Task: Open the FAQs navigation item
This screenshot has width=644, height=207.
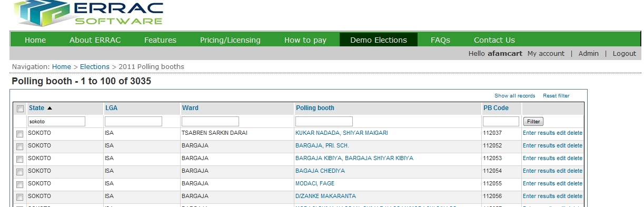Action: pyautogui.click(x=440, y=40)
